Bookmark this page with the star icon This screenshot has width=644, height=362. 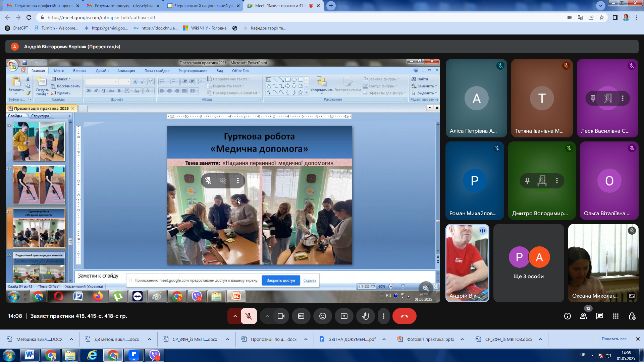(x=602, y=17)
